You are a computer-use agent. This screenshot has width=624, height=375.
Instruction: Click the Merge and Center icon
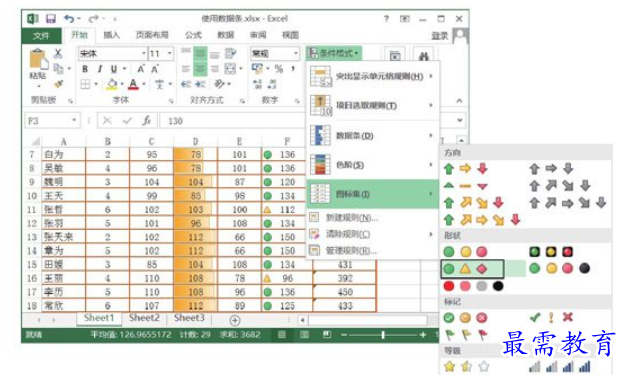coord(230,69)
